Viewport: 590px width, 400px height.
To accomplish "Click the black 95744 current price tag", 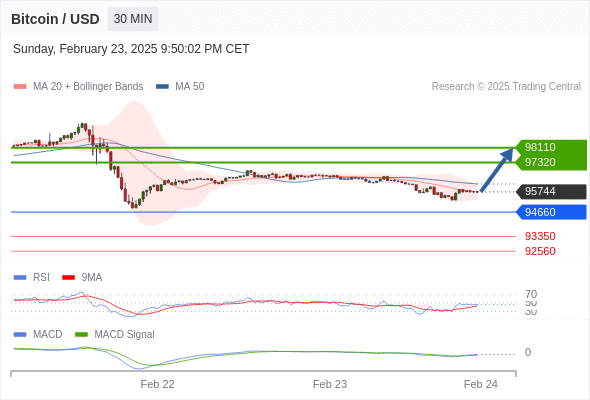I will (x=551, y=192).
